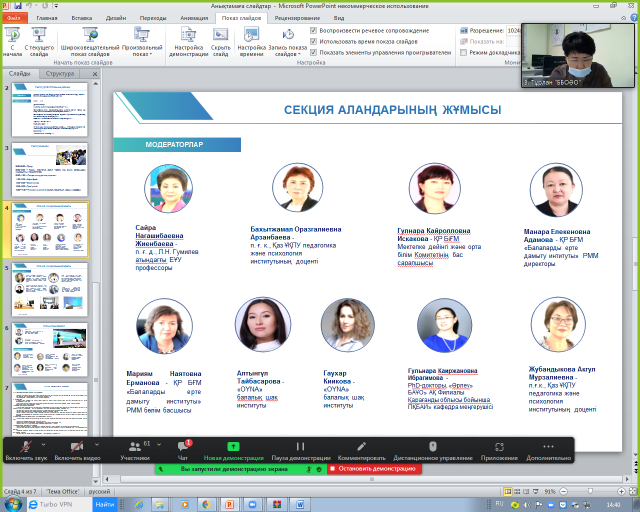Start slideshow from current slide (С текущего слайда)
Viewport: 640px width, 512px height.
tap(39, 41)
